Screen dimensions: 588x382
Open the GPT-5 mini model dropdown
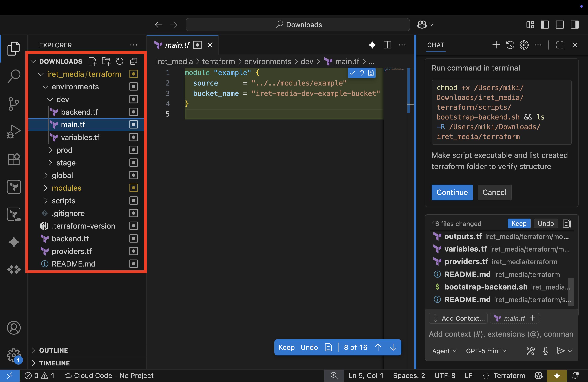[x=486, y=351]
